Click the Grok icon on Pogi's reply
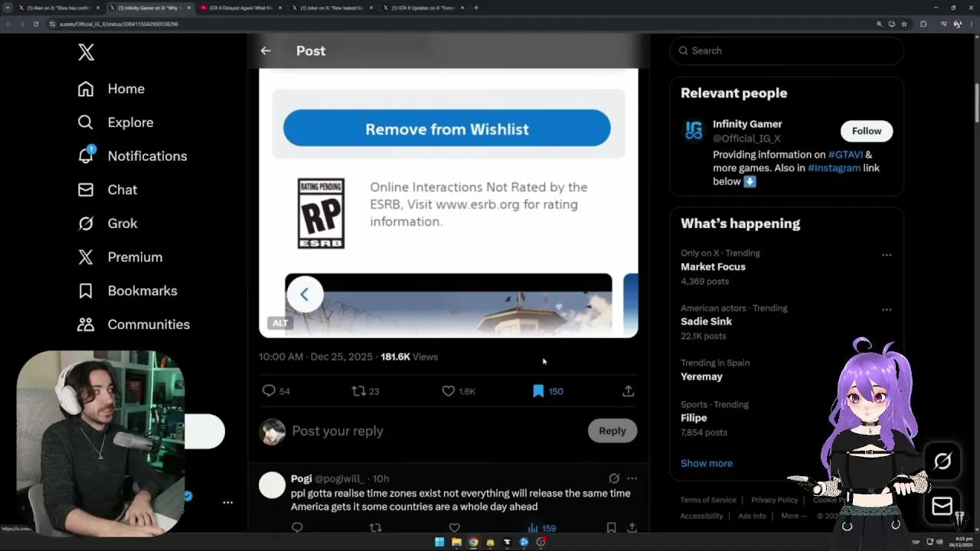The height and width of the screenshot is (551, 980). (x=614, y=478)
